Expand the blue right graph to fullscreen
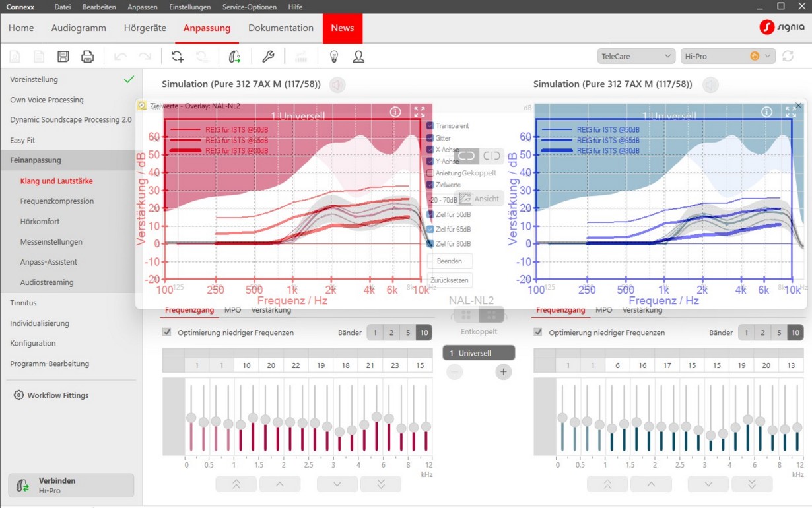The height and width of the screenshot is (508, 812). click(x=790, y=112)
